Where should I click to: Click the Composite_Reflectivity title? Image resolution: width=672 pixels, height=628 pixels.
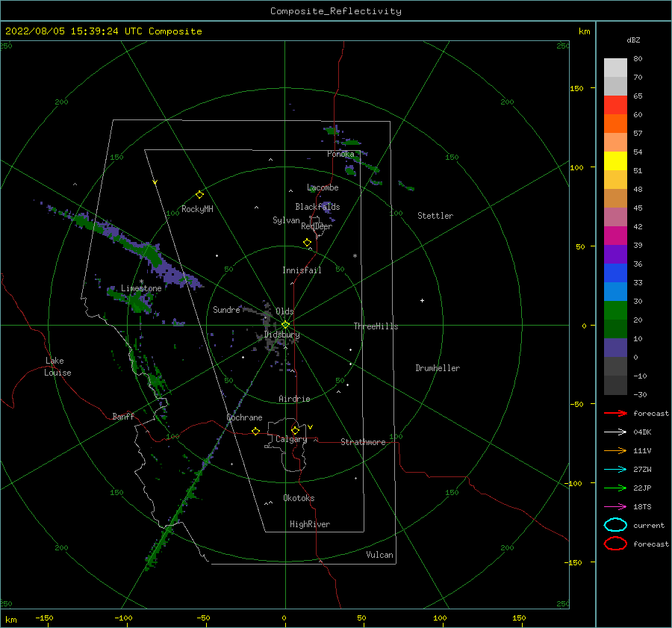point(336,11)
